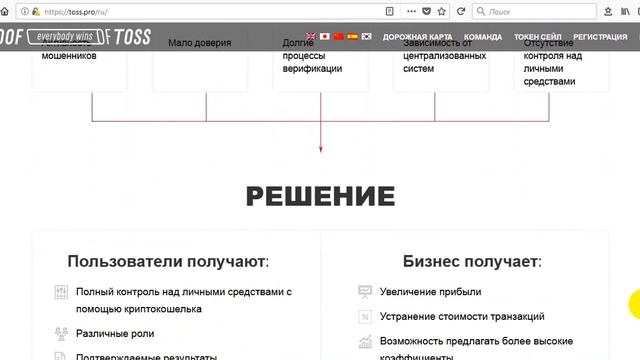The height and width of the screenshot is (360, 640).
Task: Click the Различные роли text
Action: [x=115, y=333]
